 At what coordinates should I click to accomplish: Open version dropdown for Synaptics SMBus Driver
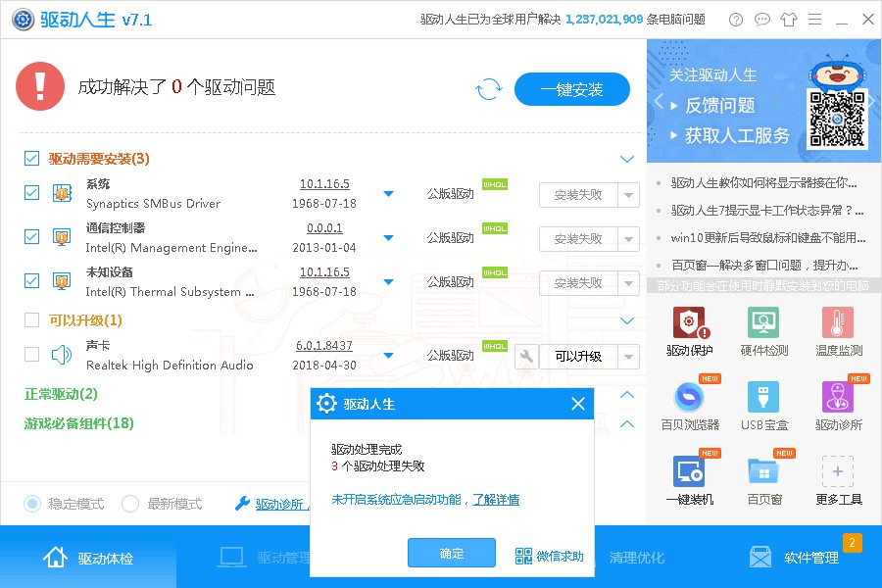point(388,194)
